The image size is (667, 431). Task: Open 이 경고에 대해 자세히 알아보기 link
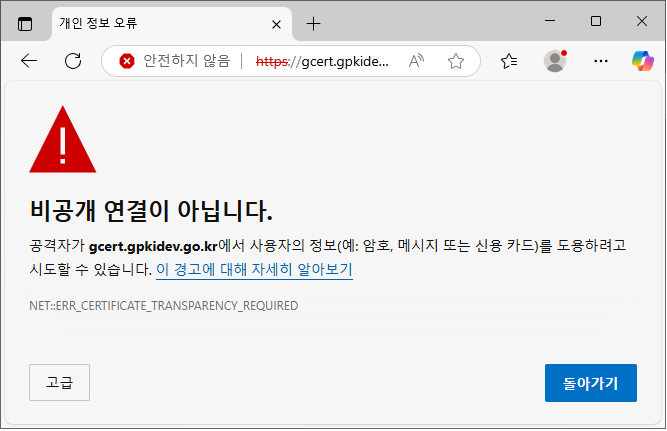[x=254, y=270]
